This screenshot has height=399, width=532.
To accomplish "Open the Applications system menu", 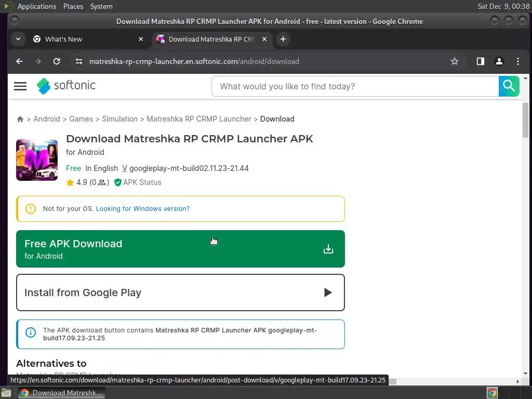I will [x=37, y=6].
